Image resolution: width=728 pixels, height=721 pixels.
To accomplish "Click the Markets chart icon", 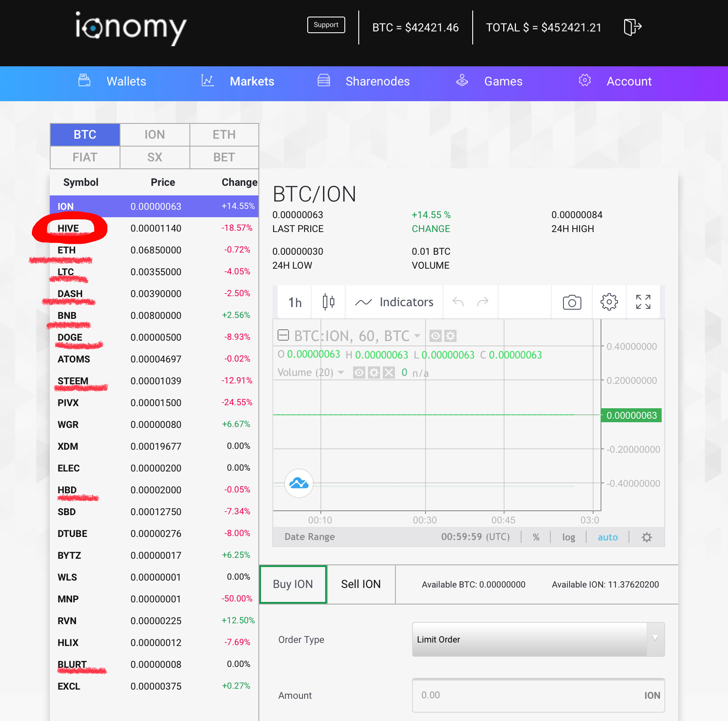I will click(208, 80).
